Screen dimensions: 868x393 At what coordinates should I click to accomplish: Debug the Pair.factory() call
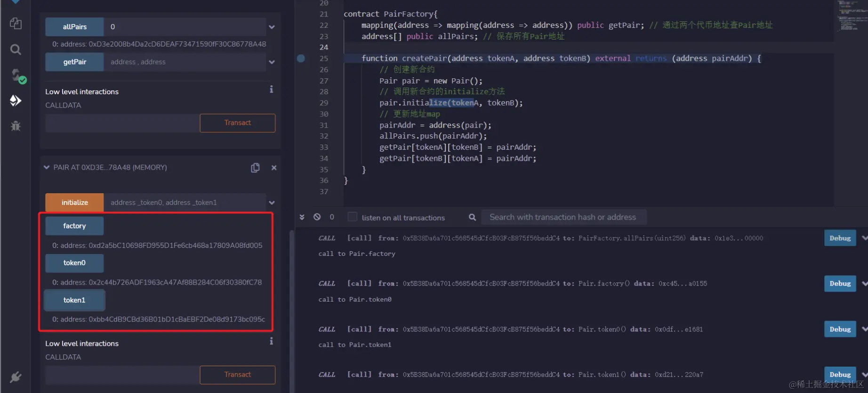pyautogui.click(x=840, y=284)
